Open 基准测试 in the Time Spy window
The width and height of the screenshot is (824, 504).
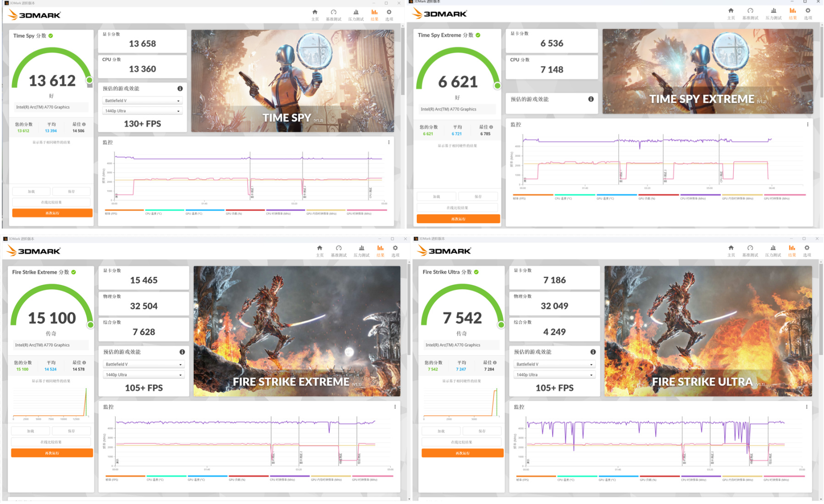(333, 15)
